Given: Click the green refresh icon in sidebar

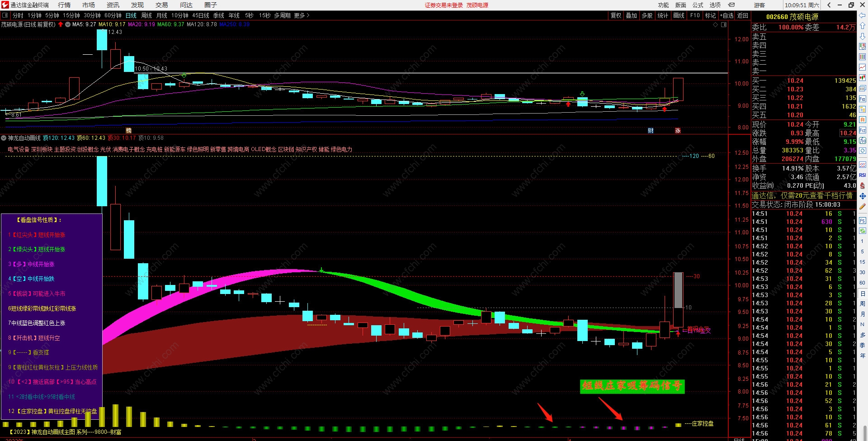Looking at the screenshot, I should pos(863,231).
